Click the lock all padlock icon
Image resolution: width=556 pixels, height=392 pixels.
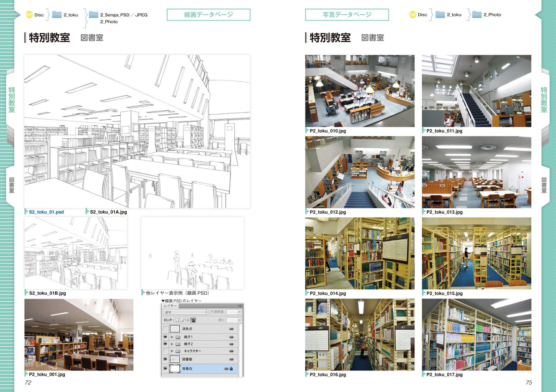click(x=193, y=320)
